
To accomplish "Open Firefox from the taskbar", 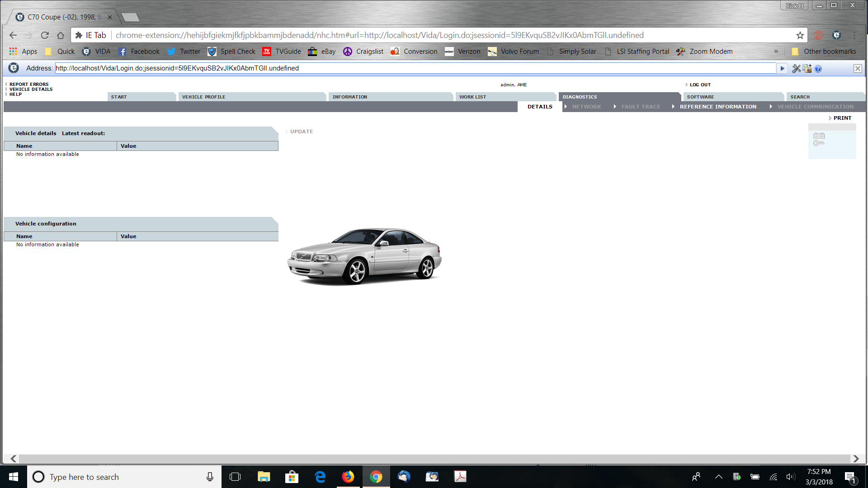I will tap(348, 477).
